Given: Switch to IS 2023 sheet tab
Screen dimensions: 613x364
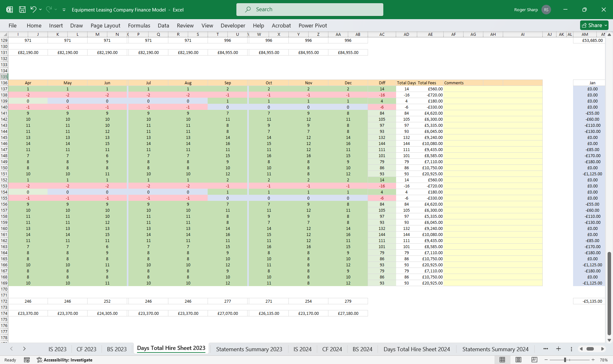Looking at the screenshot, I should [x=57, y=349].
